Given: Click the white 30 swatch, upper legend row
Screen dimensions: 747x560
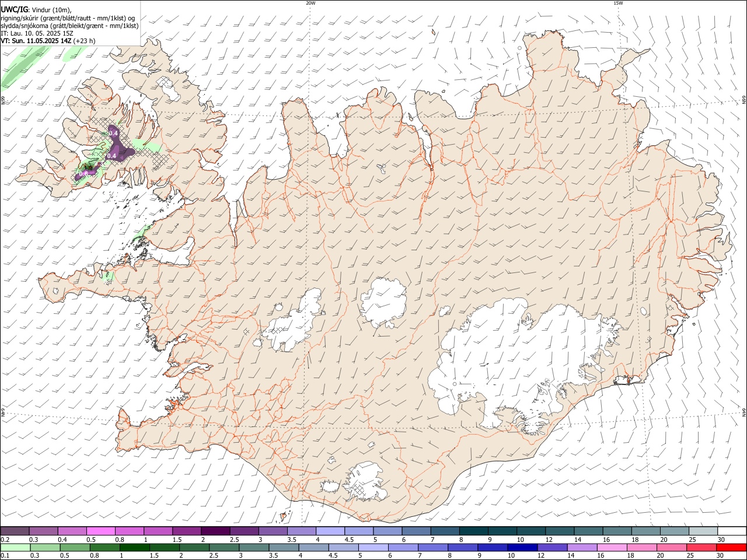Looking at the screenshot, I should [731, 531].
